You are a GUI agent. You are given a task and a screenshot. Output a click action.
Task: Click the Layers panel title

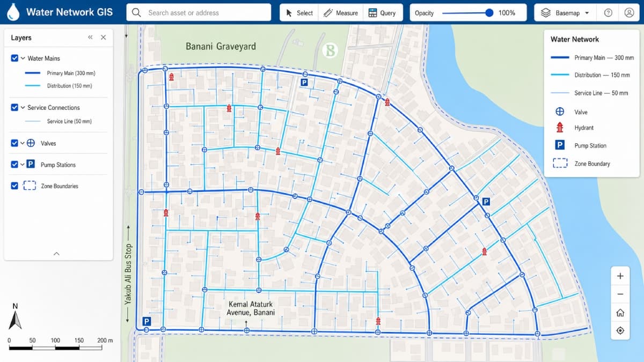click(x=21, y=38)
